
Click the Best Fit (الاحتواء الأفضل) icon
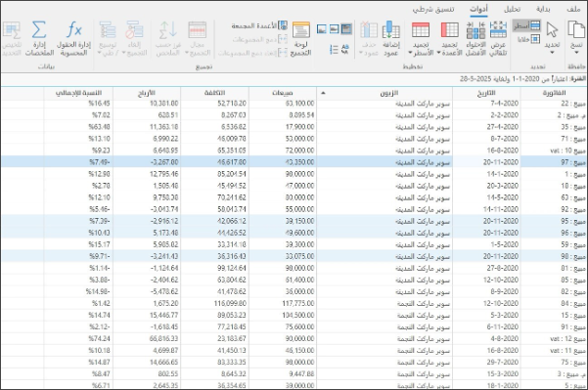point(475,29)
